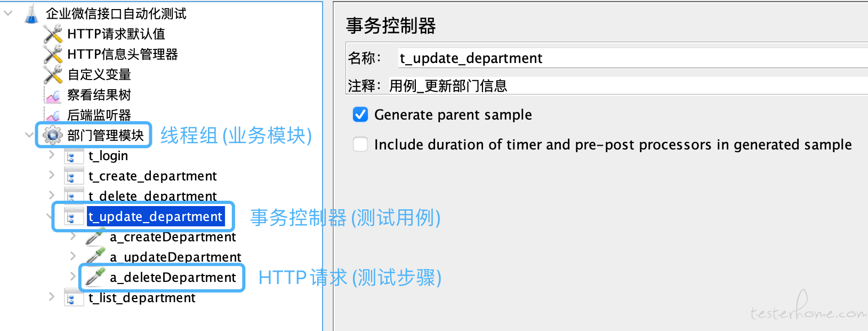Click the a_deleteDepartment sampler pipette icon
868x331 pixels.
coord(95,277)
